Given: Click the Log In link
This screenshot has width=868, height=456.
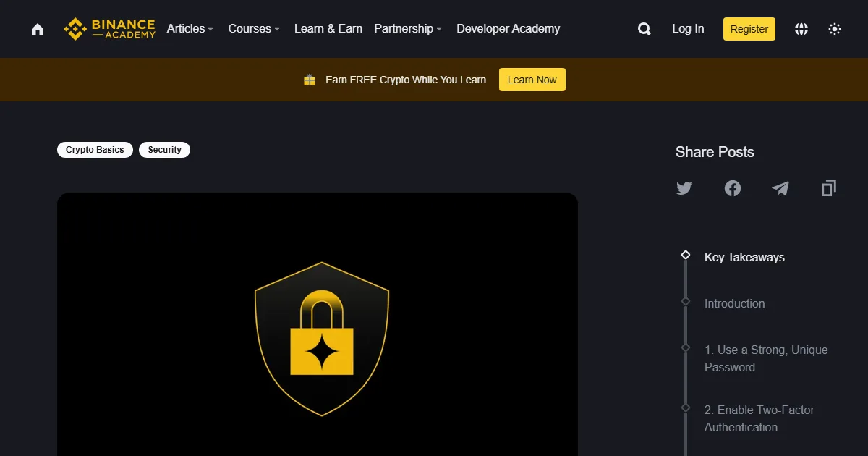Looking at the screenshot, I should coord(688,29).
